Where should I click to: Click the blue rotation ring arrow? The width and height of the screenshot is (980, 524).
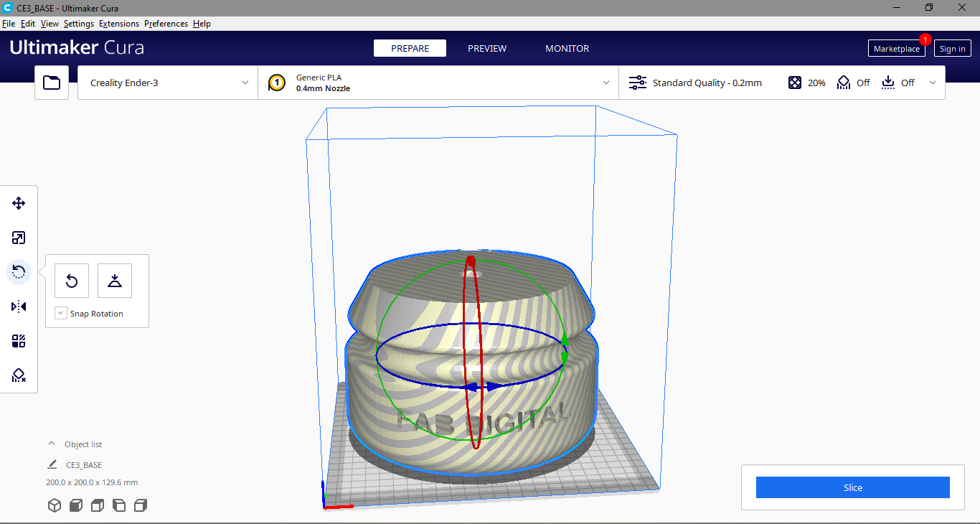[x=480, y=386]
